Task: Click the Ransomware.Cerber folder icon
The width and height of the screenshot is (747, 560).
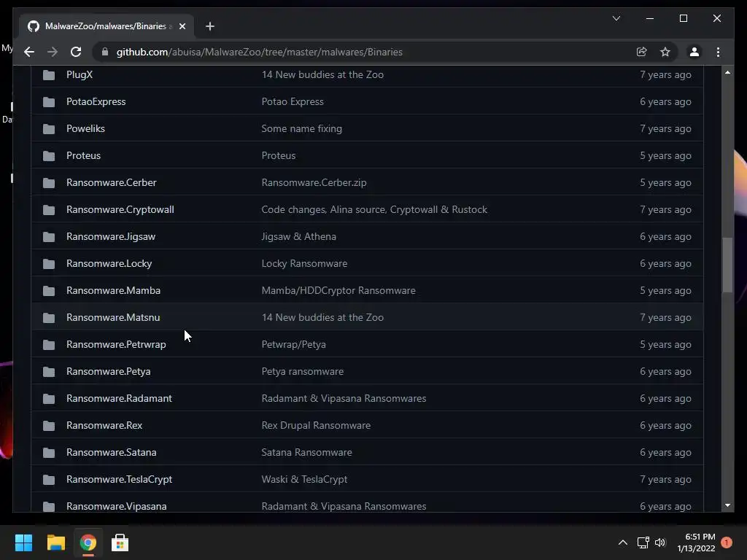Action: [x=49, y=183]
